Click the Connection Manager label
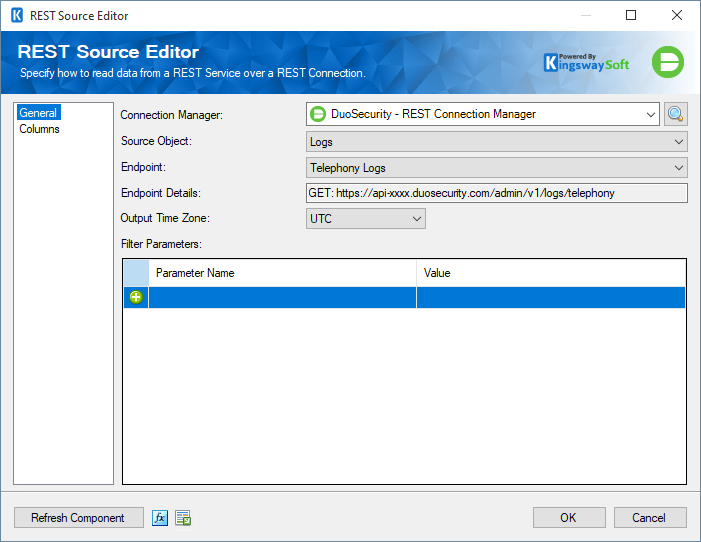This screenshot has width=701, height=542. coord(172,115)
